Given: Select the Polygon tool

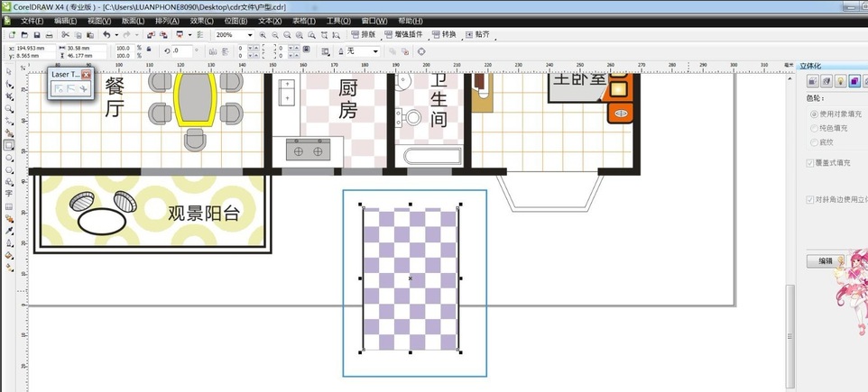Looking at the screenshot, I should click(x=9, y=169).
